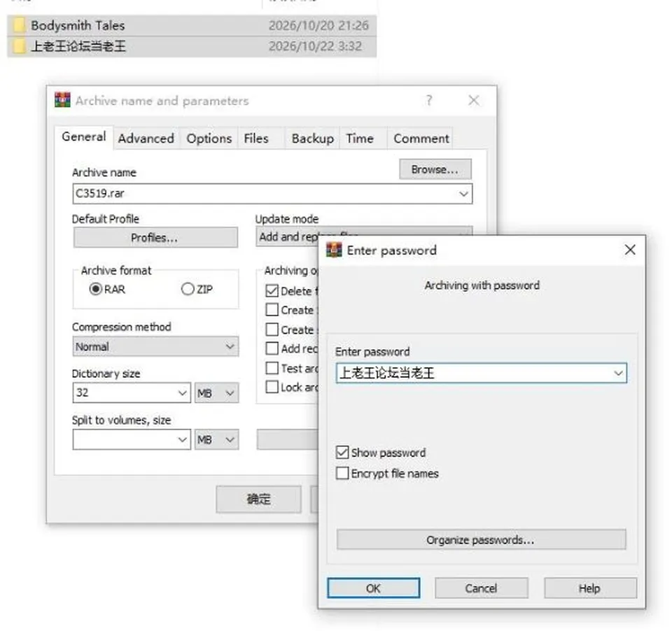Expand the Split to volumes size dropdown
The image size is (672, 631).
click(x=182, y=439)
